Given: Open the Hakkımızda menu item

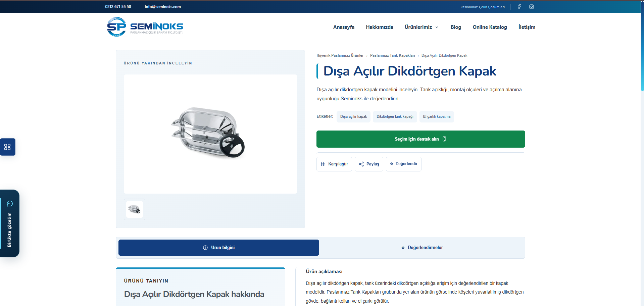Looking at the screenshot, I should [380, 27].
